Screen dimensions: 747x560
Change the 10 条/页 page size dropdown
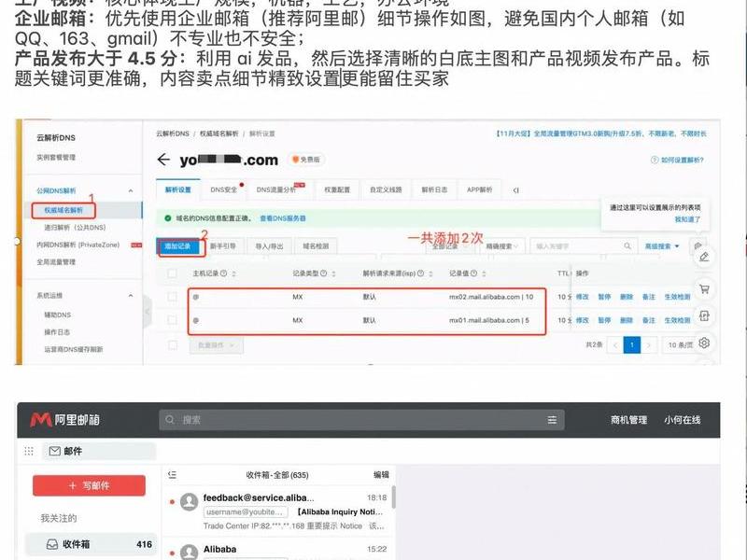pos(680,344)
